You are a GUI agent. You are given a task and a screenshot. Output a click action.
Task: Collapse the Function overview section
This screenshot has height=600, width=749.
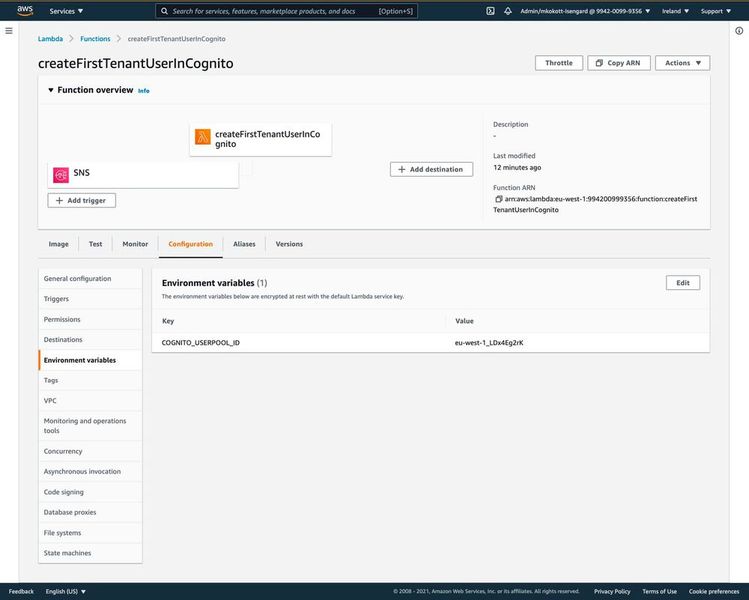pyautogui.click(x=51, y=90)
